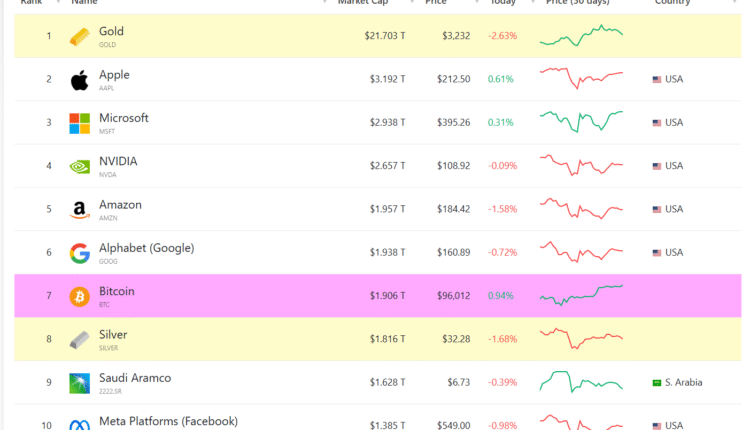The height and width of the screenshot is (430, 750).
Task: Open the Alphabet (Google) name link
Action: [x=146, y=247]
